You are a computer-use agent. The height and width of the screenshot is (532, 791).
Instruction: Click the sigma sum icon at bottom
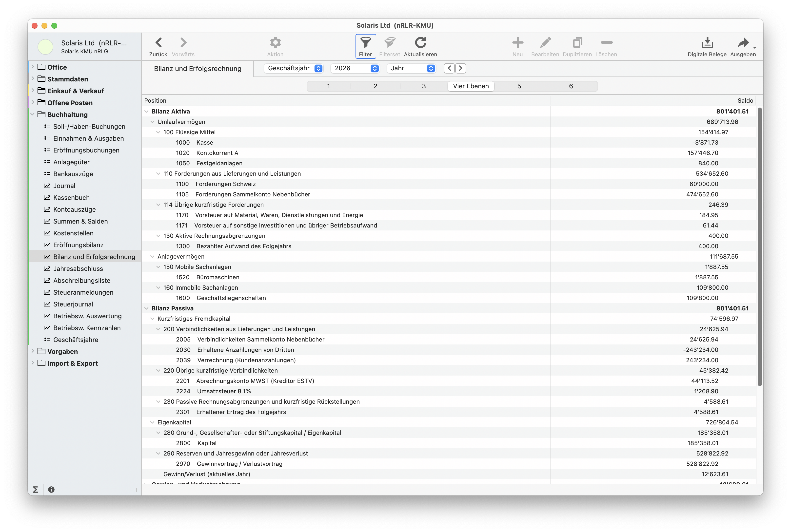pos(35,490)
